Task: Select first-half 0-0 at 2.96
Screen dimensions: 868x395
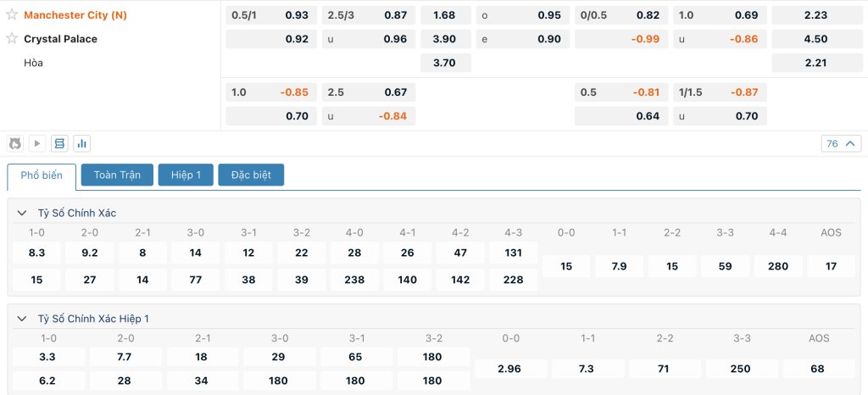Action: coord(510,369)
